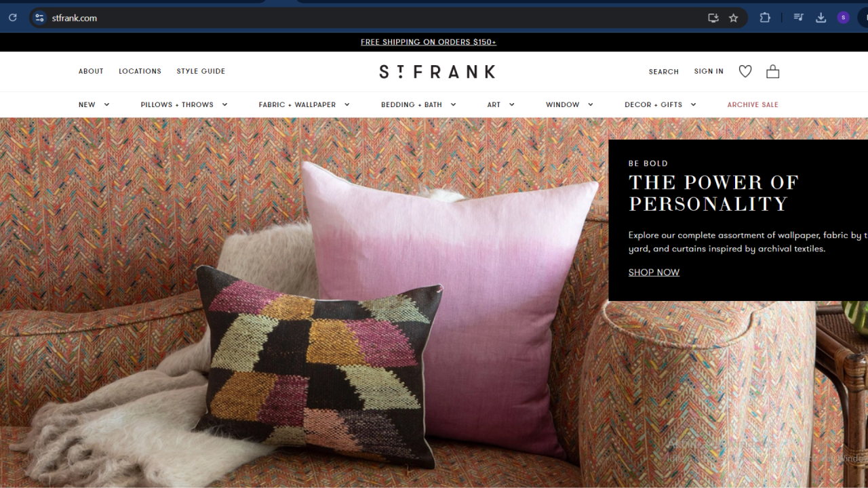Follow the Shop Now link in banner

(654, 272)
